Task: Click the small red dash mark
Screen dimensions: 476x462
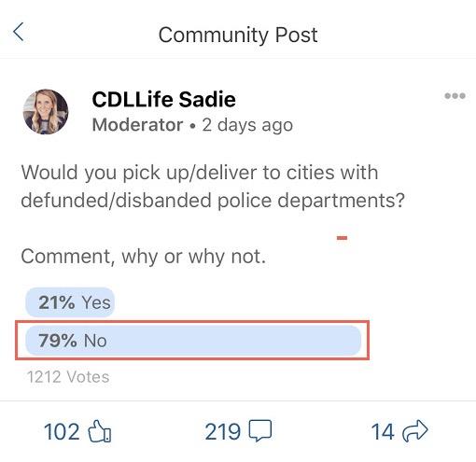Action: point(342,238)
